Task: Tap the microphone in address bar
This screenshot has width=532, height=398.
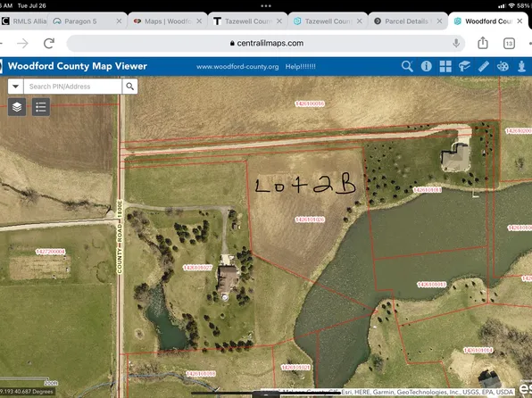Action: click(456, 43)
